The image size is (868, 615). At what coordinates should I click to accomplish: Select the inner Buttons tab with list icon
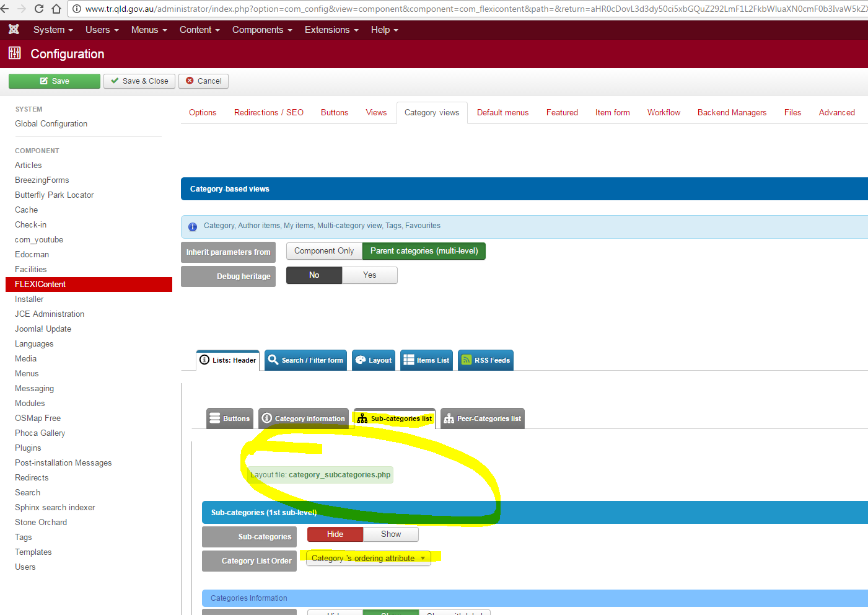pos(230,418)
